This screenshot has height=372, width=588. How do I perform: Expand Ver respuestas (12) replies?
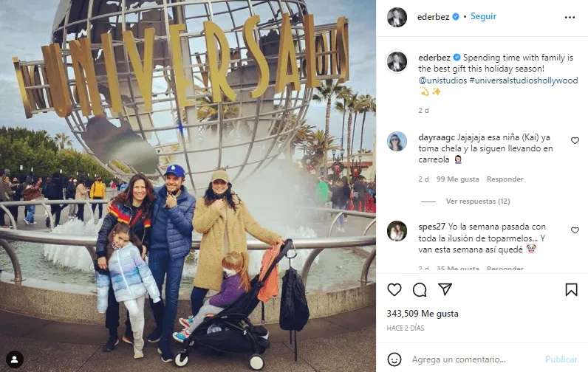478,201
